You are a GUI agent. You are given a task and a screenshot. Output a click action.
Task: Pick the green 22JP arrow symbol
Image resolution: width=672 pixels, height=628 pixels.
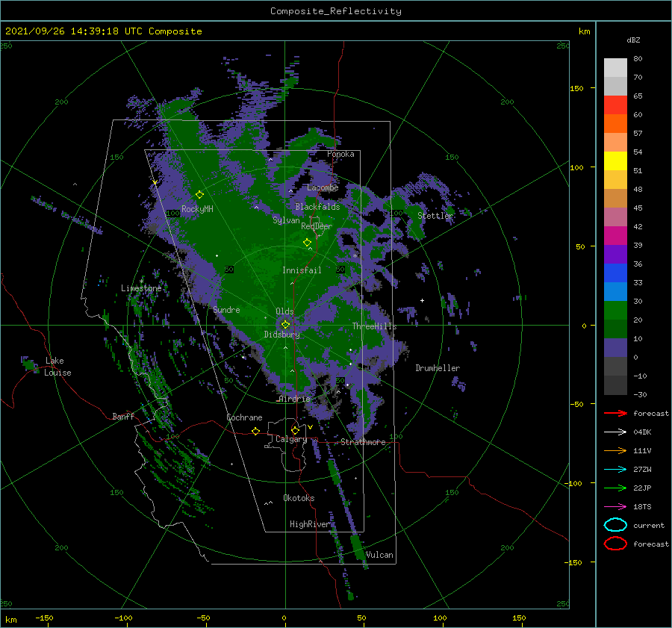pyautogui.click(x=615, y=488)
